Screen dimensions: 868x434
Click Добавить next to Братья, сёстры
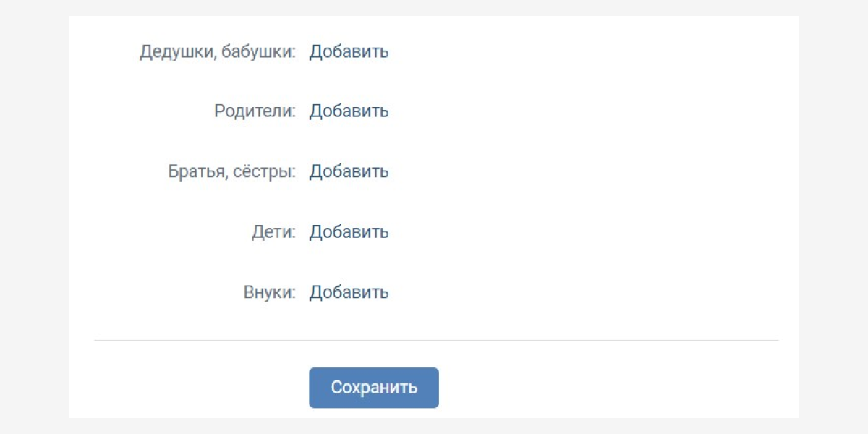pyautogui.click(x=349, y=172)
